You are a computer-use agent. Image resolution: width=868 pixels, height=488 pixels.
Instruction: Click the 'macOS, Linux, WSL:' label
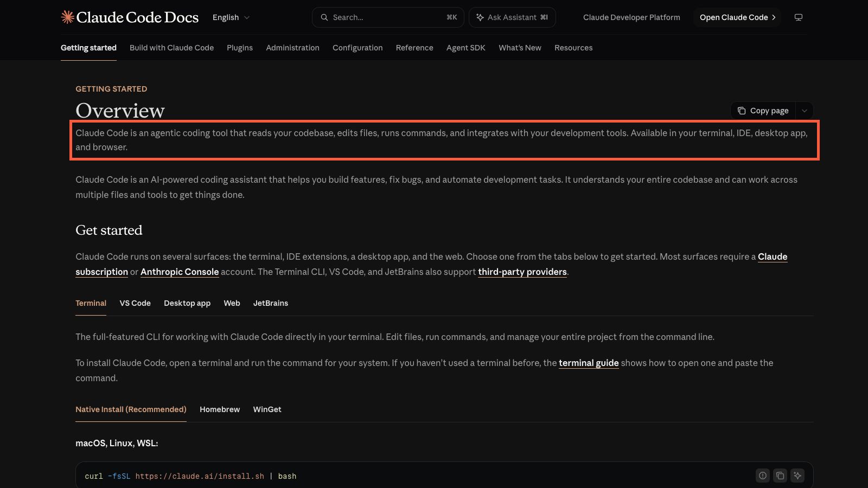coord(117,443)
